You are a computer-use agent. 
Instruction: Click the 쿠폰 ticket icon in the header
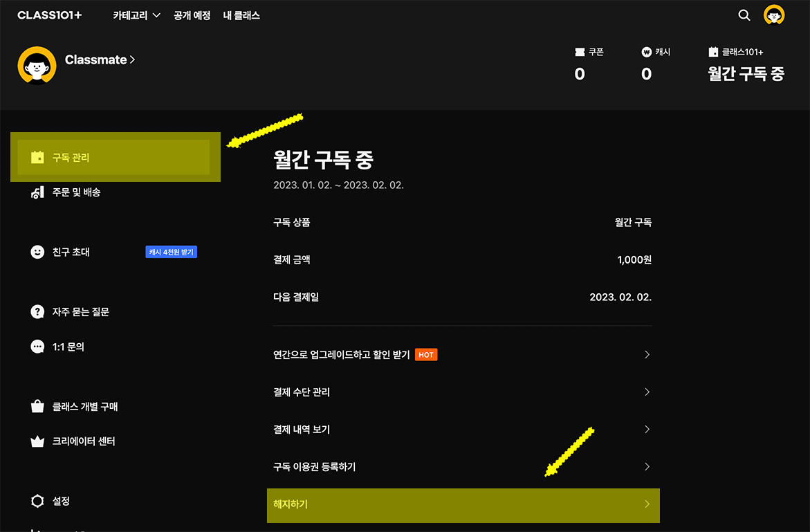coord(580,51)
